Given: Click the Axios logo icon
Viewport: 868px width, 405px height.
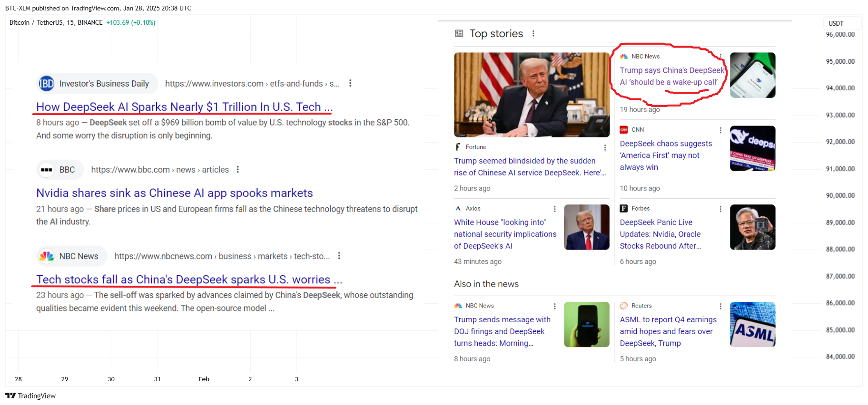Looking at the screenshot, I should (458, 209).
